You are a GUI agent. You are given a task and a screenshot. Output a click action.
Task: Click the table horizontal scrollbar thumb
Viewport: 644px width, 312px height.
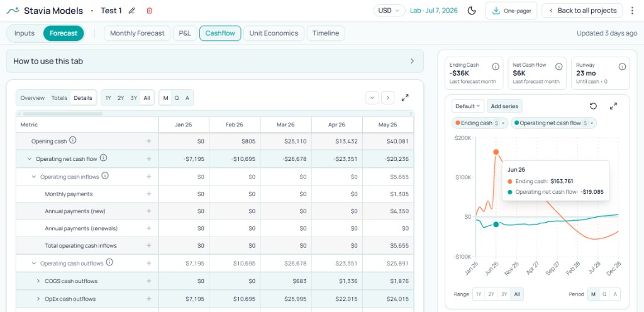point(62,114)
